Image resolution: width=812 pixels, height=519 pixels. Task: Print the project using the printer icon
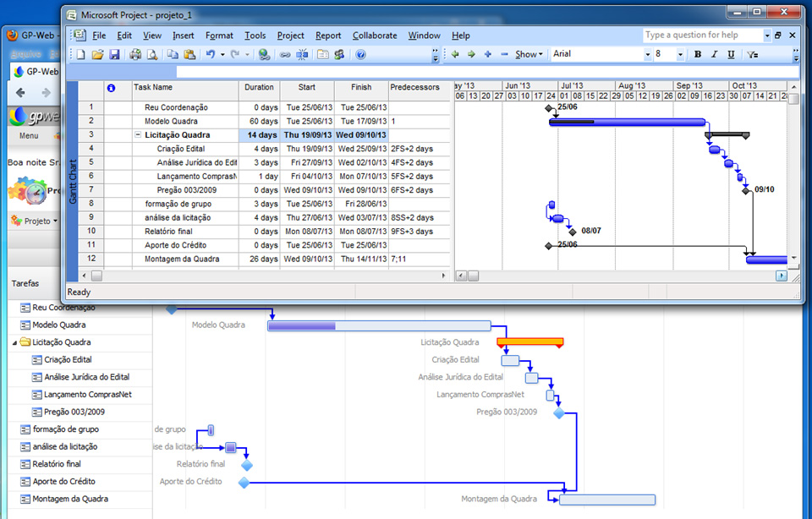click(135, 54)
